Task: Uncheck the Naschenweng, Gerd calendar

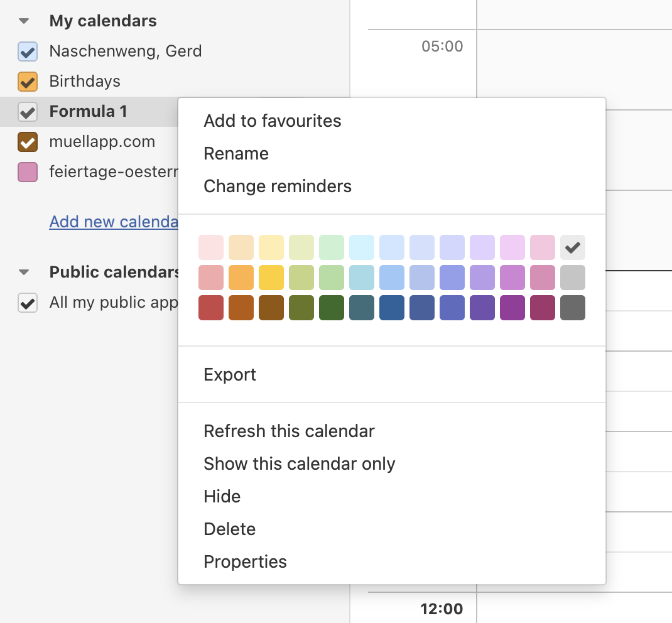Action: [28, 51]
